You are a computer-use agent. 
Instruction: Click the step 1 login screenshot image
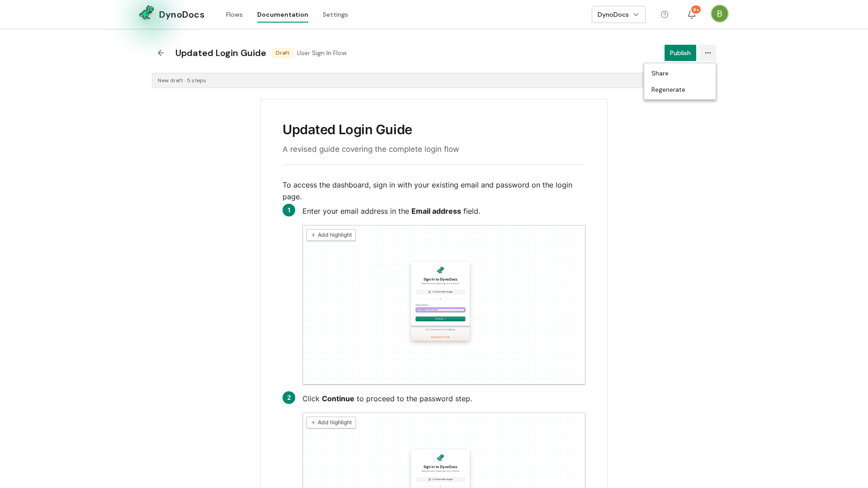[444, 305]
